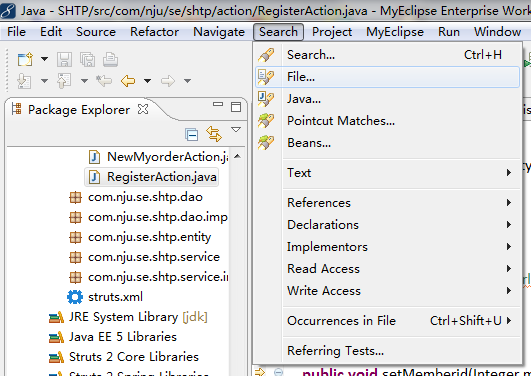The width and height of the screenshot is (531, 376).
Task: Close the open Search menu
Action: pos(278,32)
